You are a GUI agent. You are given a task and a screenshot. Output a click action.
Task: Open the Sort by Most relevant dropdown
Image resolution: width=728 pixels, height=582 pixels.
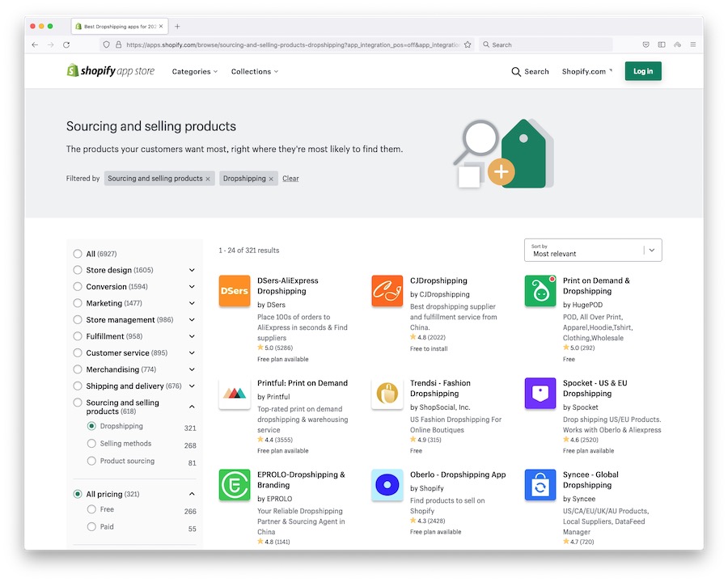[x=593, y=250]
